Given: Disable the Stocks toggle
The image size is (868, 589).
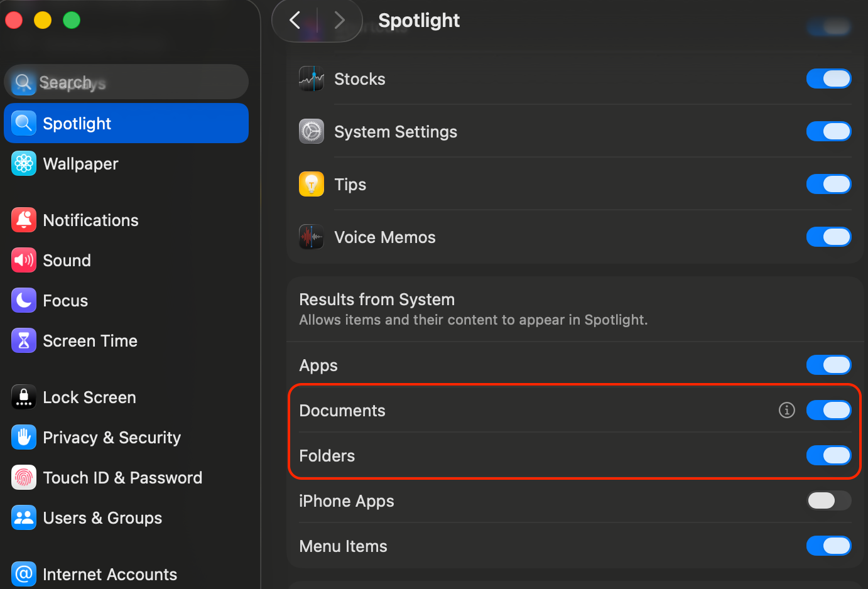Looking at the screenshot, I should click(828, 79).
